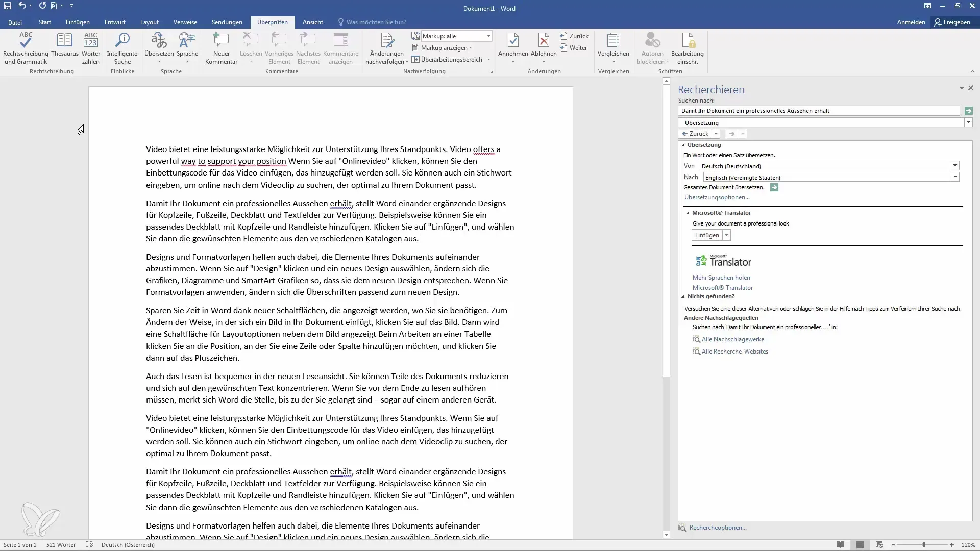
Task: Open Intelligente Suche
Action: click(x=122, y=48)
